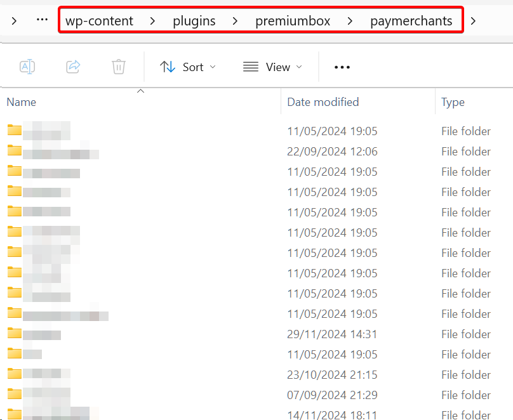Sort by the Date modified column header

323,102
